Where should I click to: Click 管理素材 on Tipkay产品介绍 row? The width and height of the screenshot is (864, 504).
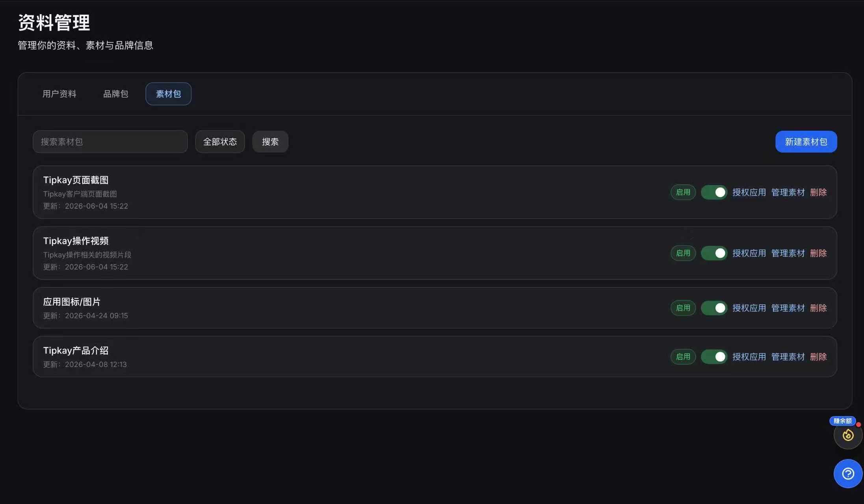tap(788, 356)
